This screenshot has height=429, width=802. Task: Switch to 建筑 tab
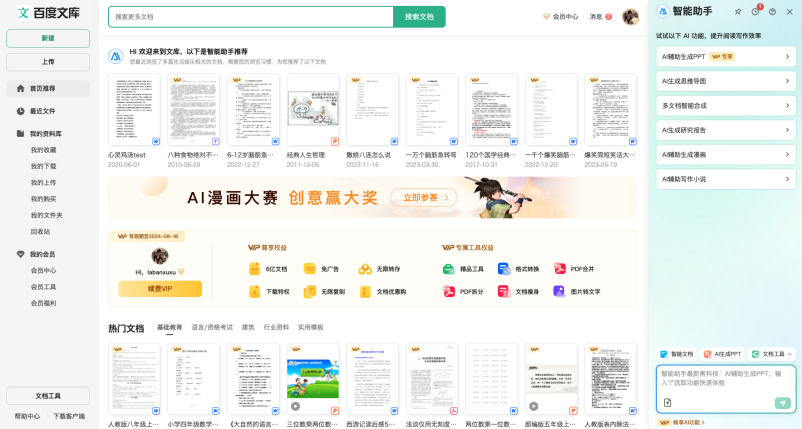point(248,327)
